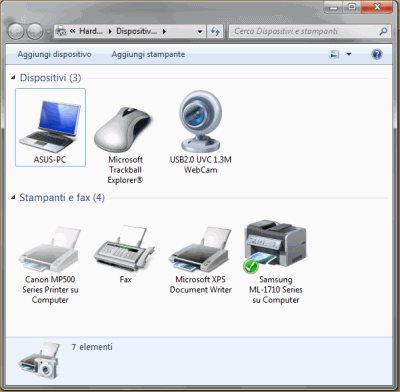Click the magnifier search icon
This screenshot has width=400, height=392.
(x=383, y=31)
